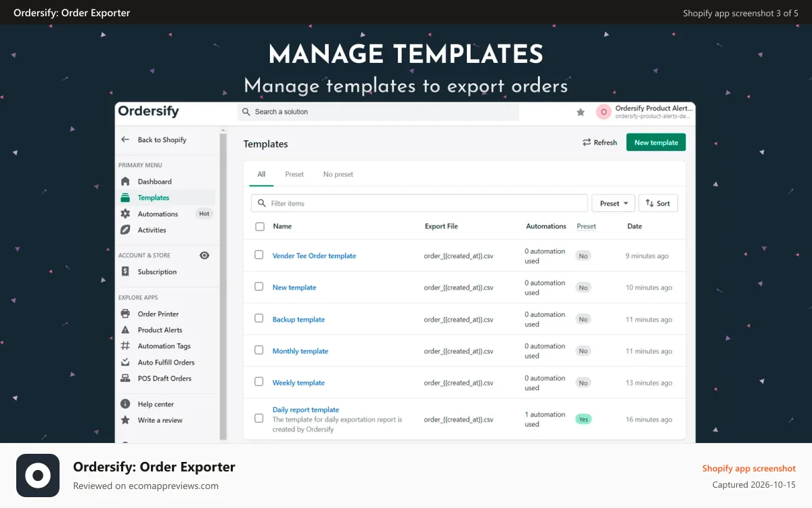The height and width of the screenshot is (508, 812).
Task: Click the Filter items magnifier icon
Action: pos(261,203)
